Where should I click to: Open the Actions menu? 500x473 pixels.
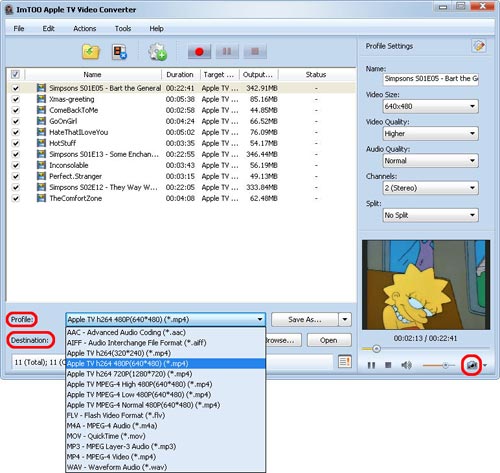coord(85,28)
